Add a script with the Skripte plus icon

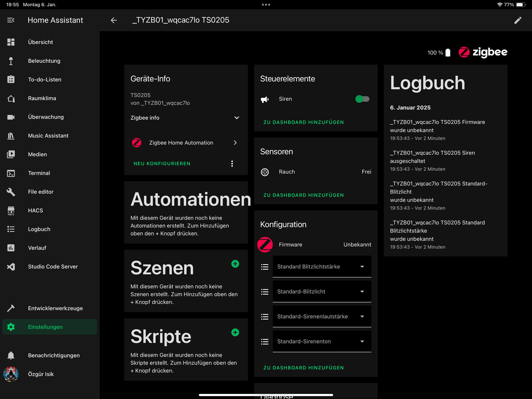pos(235,332)
